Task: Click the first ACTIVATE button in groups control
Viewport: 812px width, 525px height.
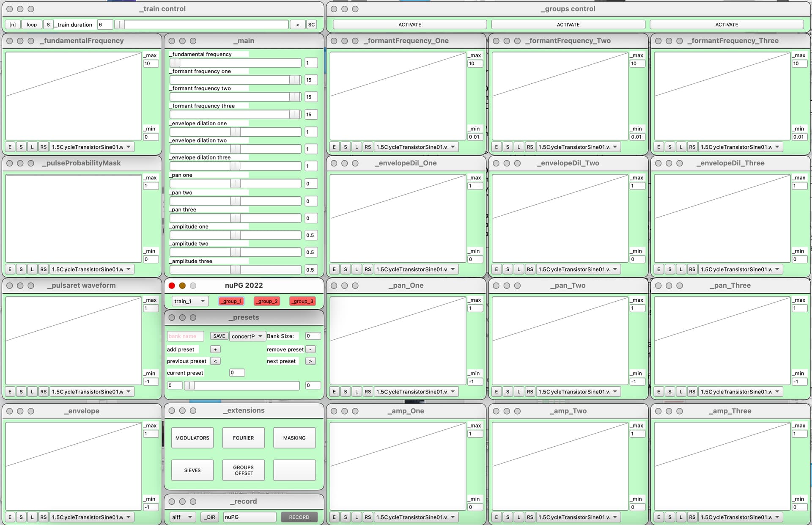Action: tap(410, 25)
